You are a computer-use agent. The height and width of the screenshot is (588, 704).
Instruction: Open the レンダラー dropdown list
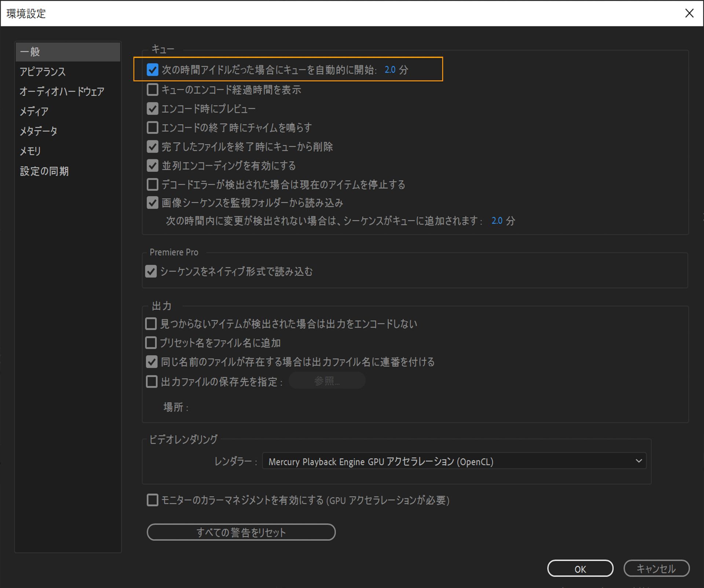[454, 462]
